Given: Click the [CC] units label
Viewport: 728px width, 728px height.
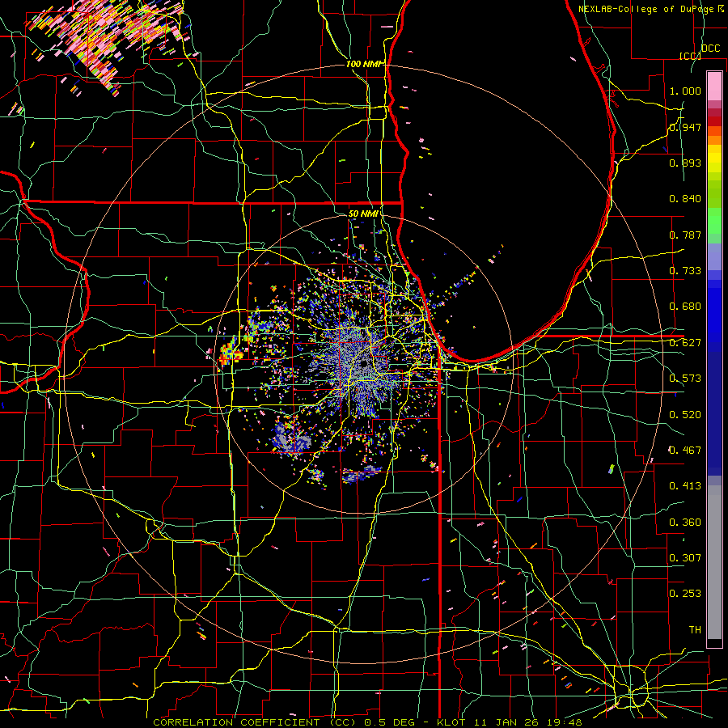Looking at the screenshot, I should click(x=689, y=56).
